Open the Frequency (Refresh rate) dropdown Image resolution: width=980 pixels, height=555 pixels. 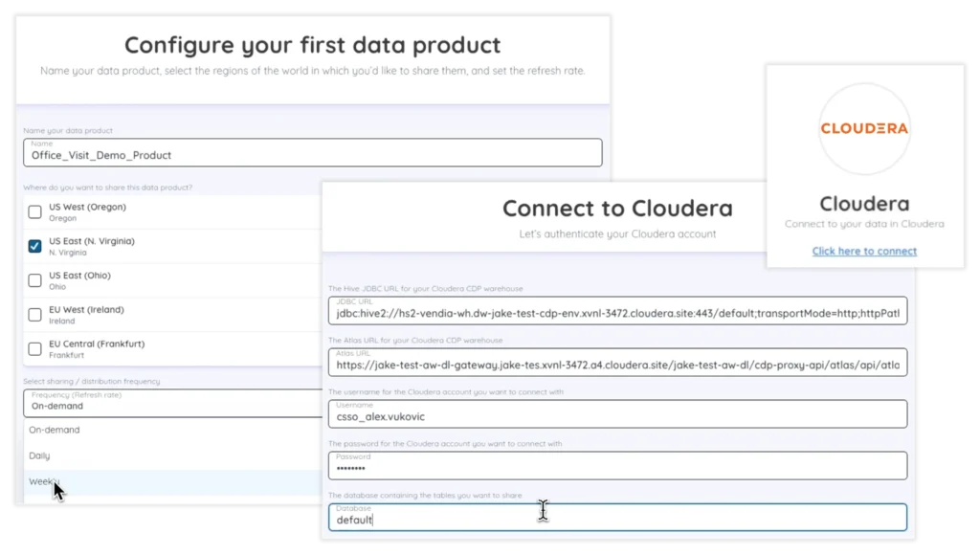coord(172,402)
